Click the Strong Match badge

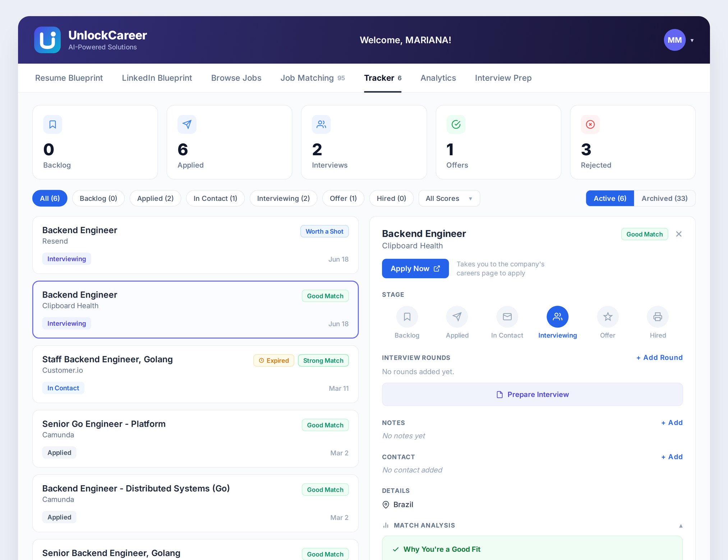pyautogui.click(x=323, y=361)
